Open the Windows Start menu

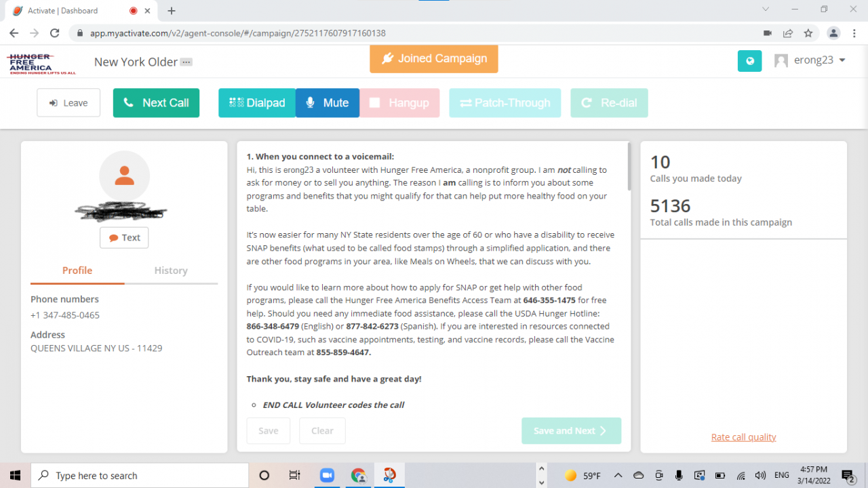[15, 475]
